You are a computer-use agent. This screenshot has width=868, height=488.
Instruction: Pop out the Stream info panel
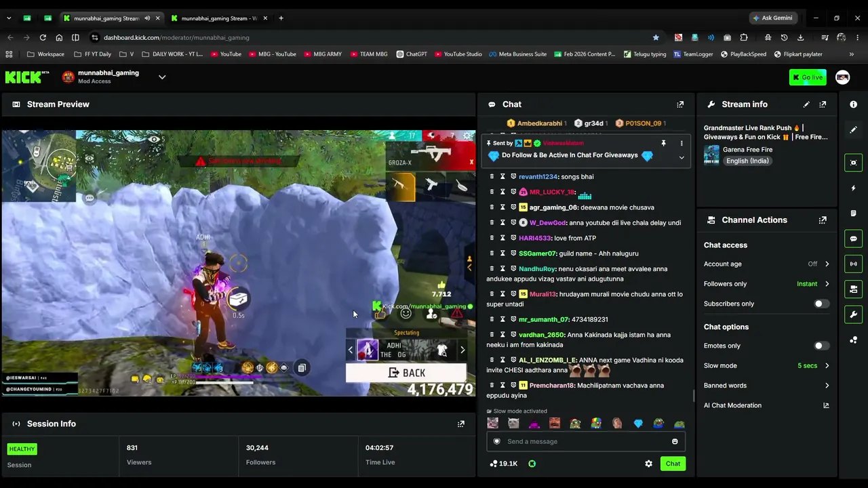(823, 104)
